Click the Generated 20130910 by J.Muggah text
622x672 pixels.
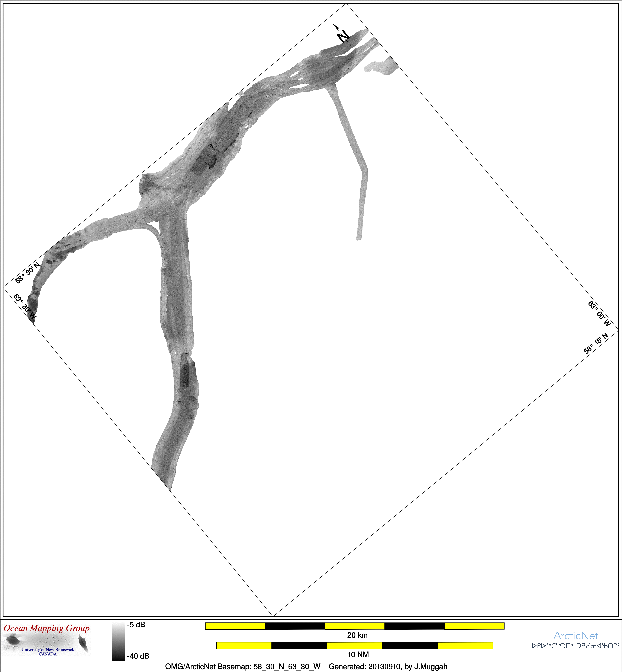(x=388, y=666)
